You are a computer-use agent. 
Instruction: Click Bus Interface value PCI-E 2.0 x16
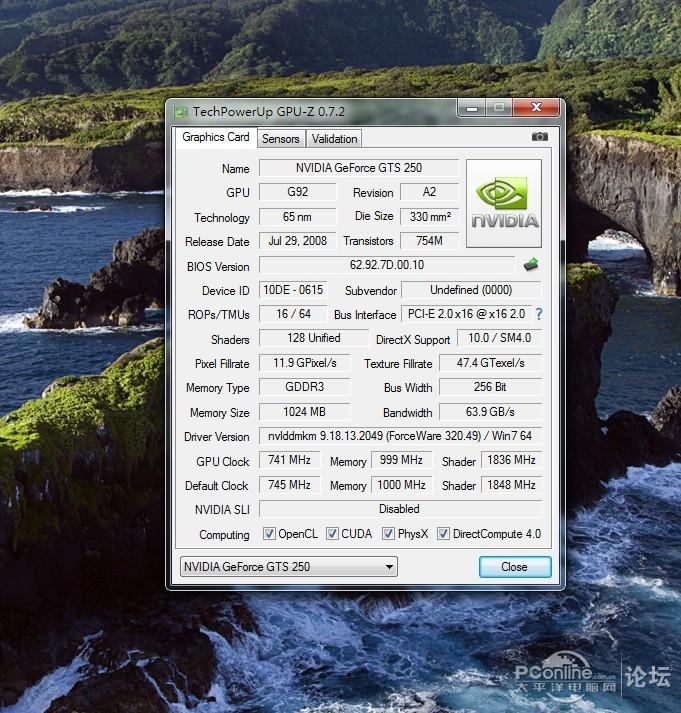coord(466,314)
